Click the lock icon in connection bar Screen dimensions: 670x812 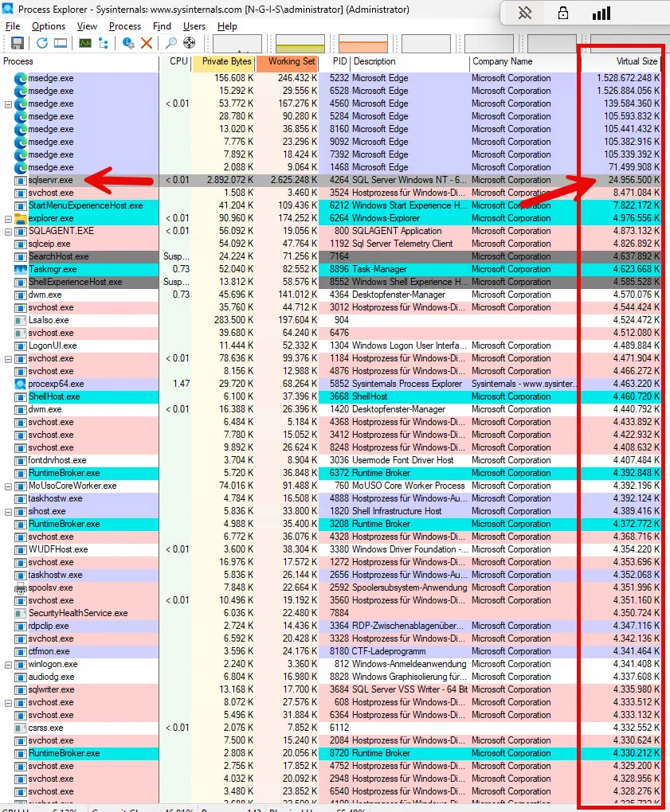coord(562,13)
